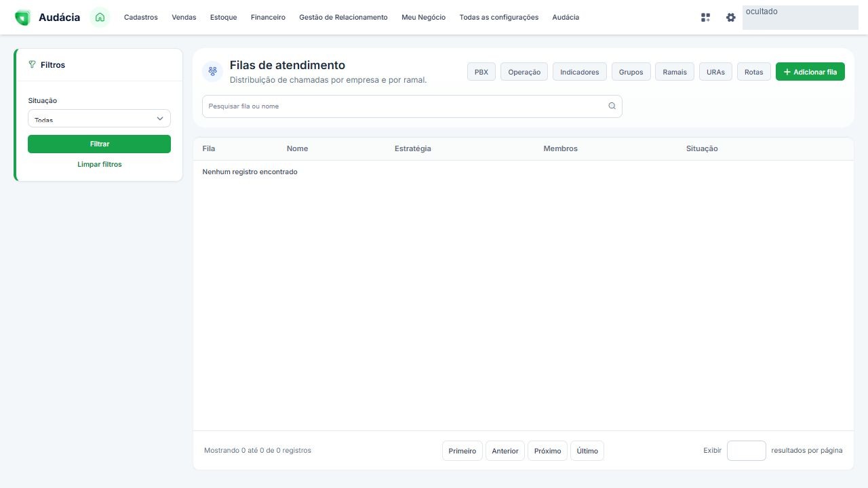The width and height of the screenshot is (868, 488).
Task: Open the URAs section
Action: click(715, 72)
